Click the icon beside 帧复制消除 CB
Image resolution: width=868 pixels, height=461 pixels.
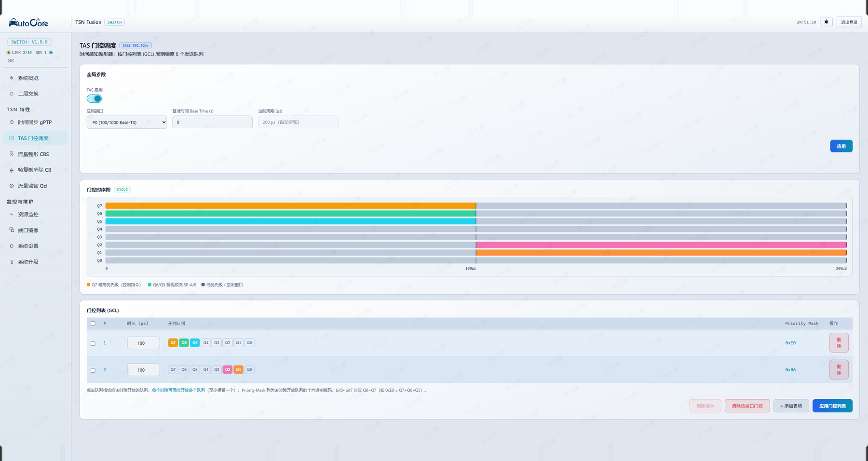12,170
